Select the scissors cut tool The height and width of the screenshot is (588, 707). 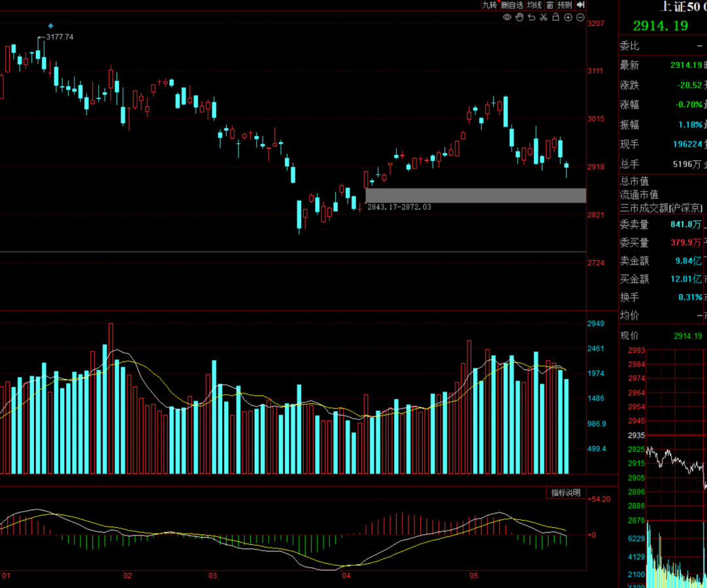click(544, 17)
